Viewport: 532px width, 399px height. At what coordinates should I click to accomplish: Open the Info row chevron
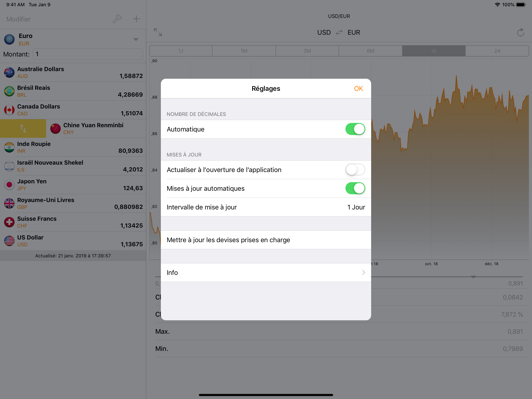(363, 272)
